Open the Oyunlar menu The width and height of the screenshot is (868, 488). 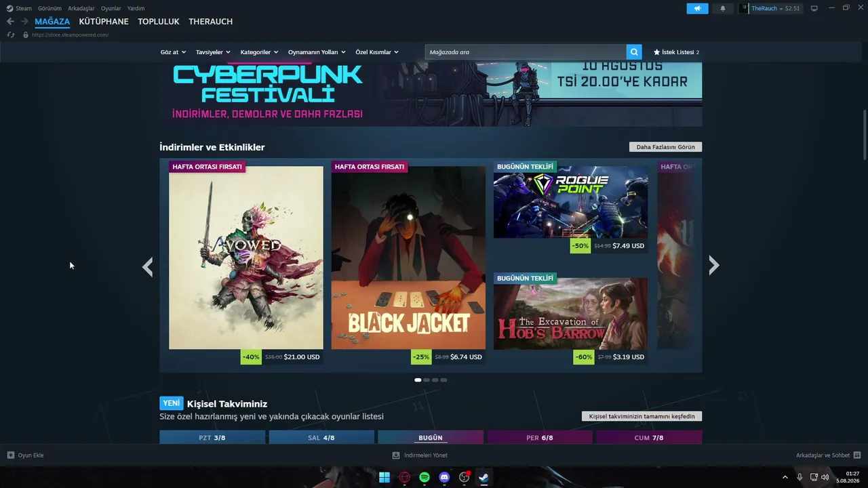(x=111, y=8)
